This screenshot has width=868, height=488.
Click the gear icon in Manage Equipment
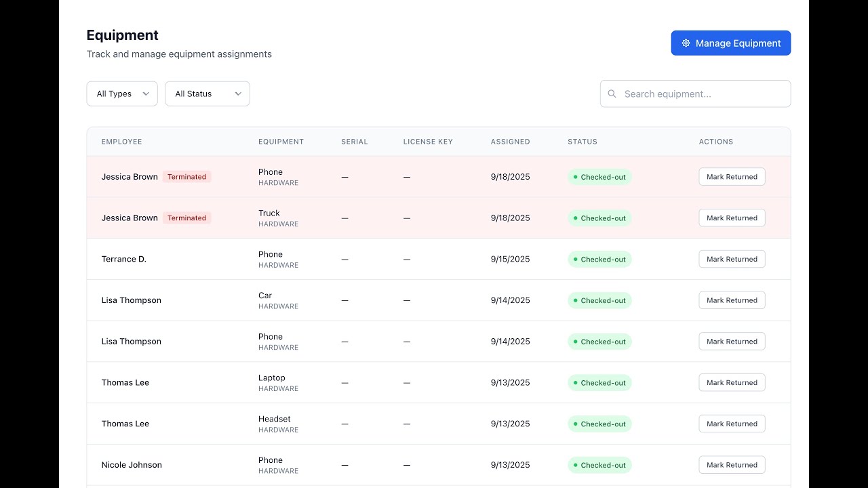(686, 43)
